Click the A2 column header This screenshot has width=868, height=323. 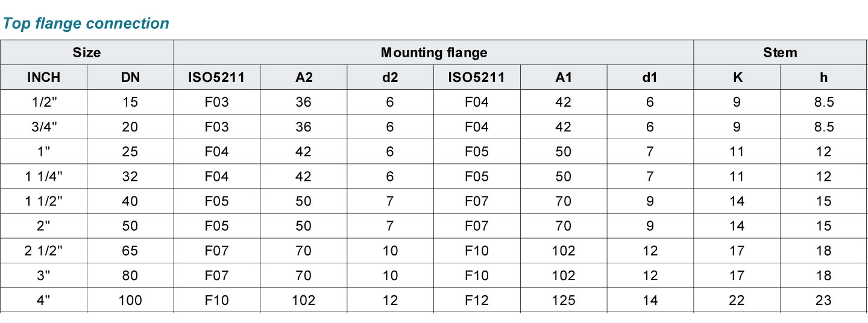coord(303,77)
